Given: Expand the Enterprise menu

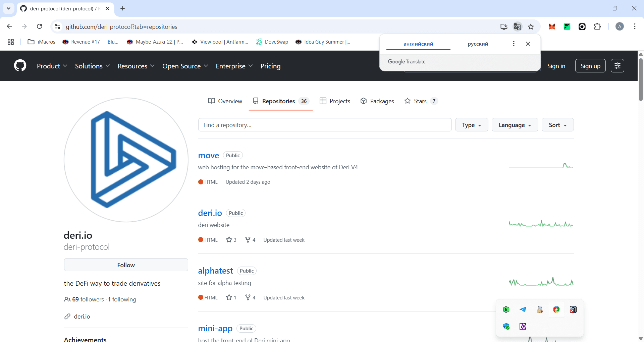Looking at the screenshot, I should (234, 66).
